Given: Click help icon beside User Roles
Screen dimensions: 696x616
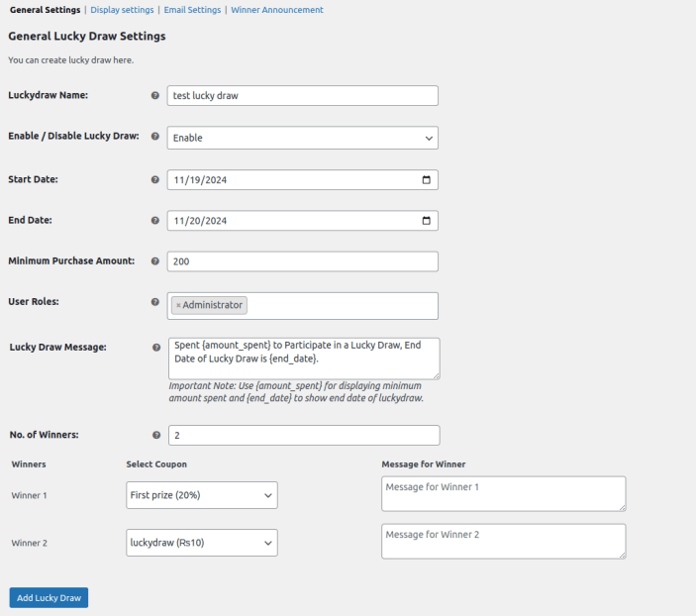Looking at the screenshot, I should [155, 302].
